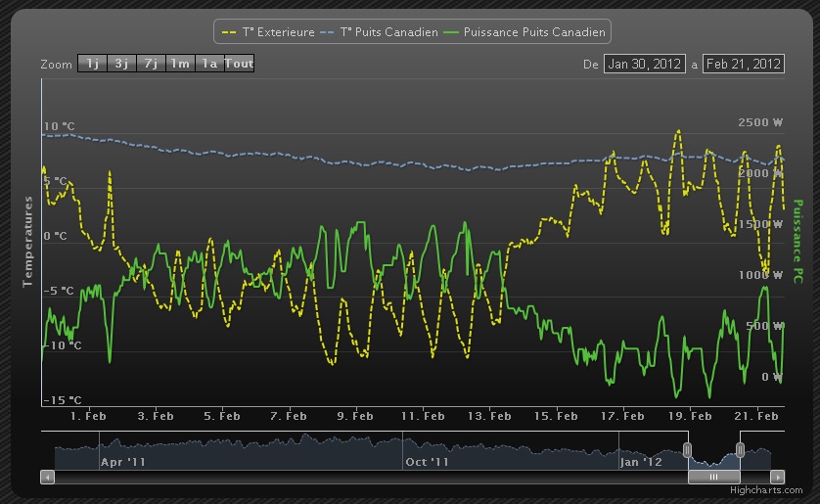Viewport: 820px width, 504px height.
Task: Click the 0 °C axis label
Action: 56,236
